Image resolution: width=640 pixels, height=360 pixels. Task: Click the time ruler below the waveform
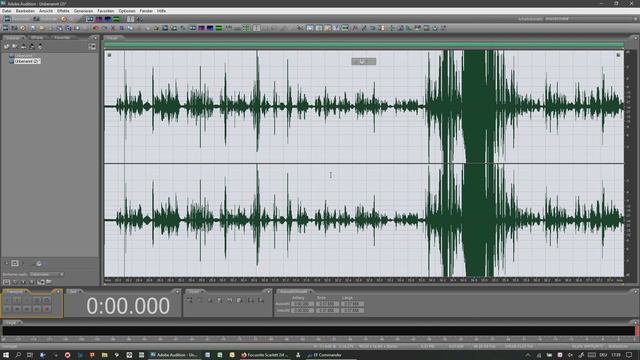pos(364,280)
